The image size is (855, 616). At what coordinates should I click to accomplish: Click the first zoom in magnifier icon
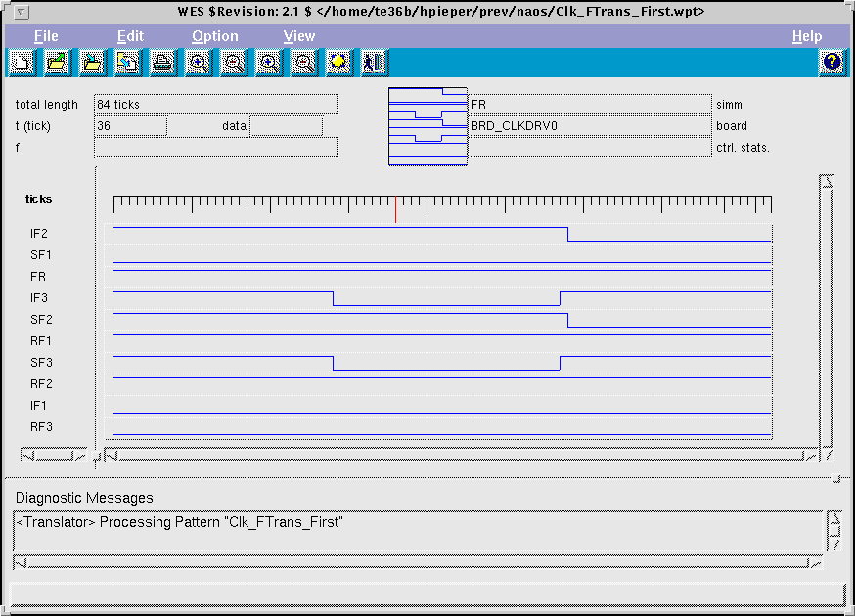(x=198, y=63)
